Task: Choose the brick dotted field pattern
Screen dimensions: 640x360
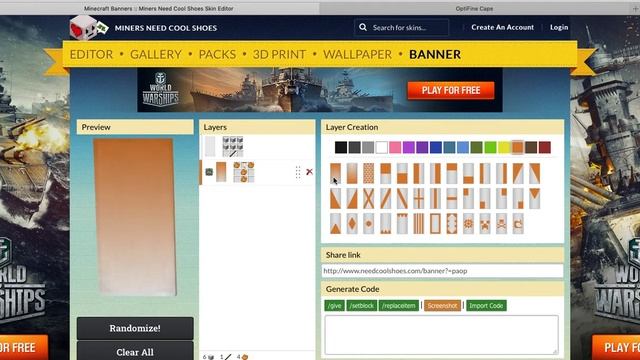Action: [x=369, y=173]
